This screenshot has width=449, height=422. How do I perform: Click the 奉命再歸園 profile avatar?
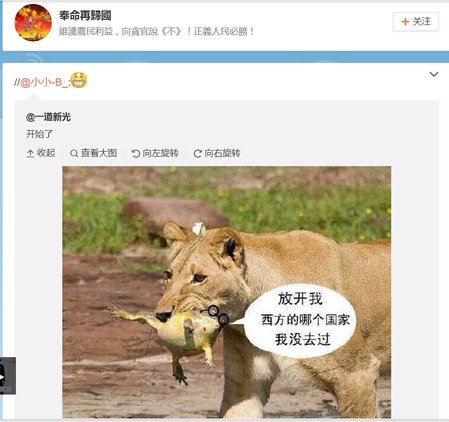click(33, 22)
